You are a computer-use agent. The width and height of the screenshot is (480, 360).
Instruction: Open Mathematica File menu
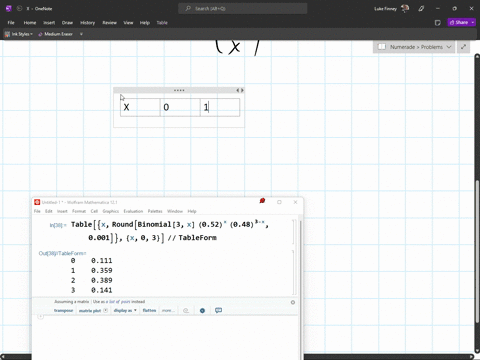37,211
